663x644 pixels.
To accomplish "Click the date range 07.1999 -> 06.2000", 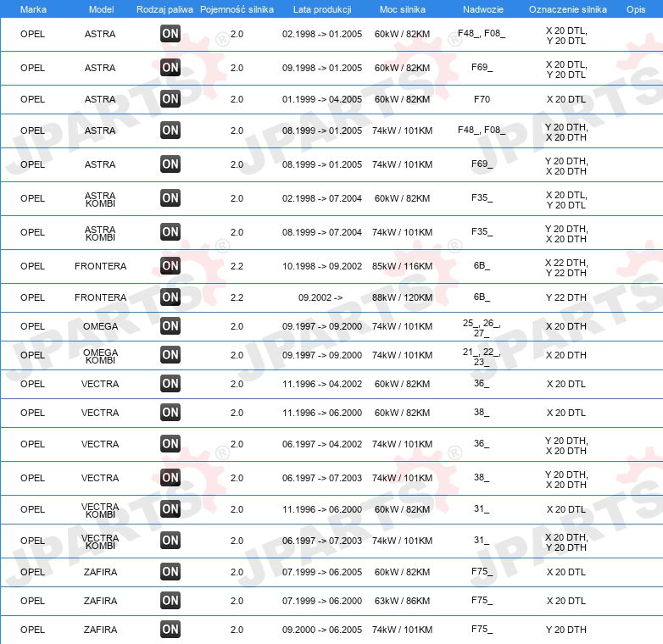I will point(322,601).
